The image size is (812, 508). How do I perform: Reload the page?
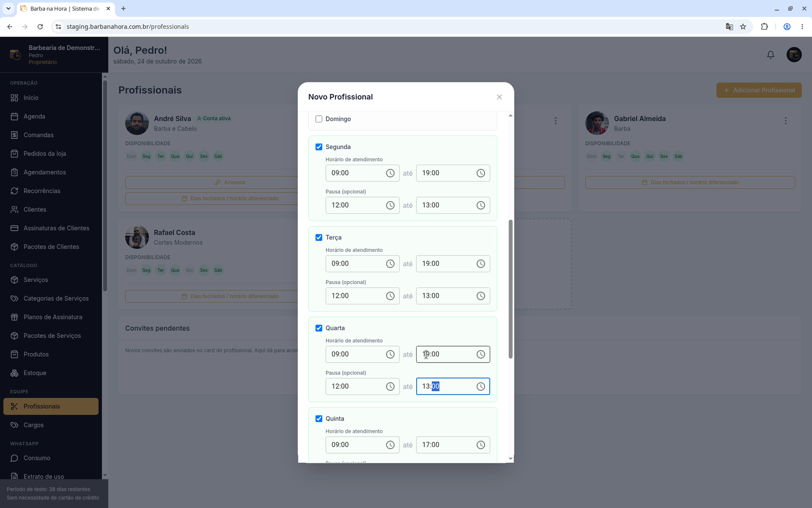point(40,26)
